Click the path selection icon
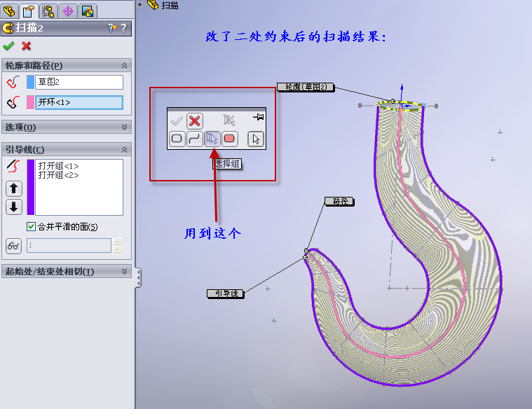Image resolution: width=532 pixels, height=409 pixels. click(x=13, y=102)
